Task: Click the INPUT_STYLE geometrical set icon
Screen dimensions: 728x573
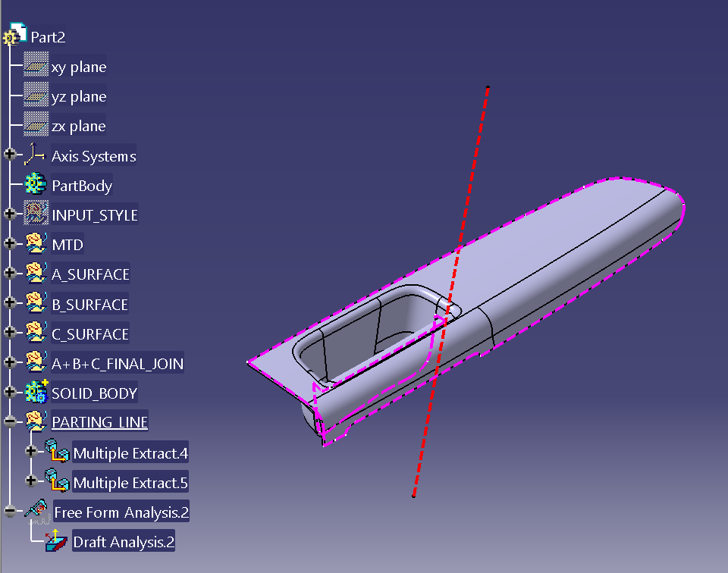Action: click(36, 213)
